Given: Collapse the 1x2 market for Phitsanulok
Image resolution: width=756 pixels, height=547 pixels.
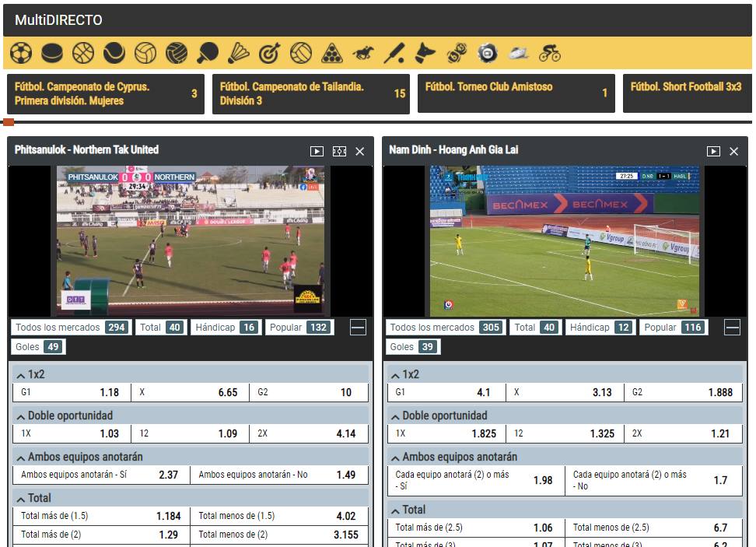Looking at the screenshot, I should (x=21, y=373).
